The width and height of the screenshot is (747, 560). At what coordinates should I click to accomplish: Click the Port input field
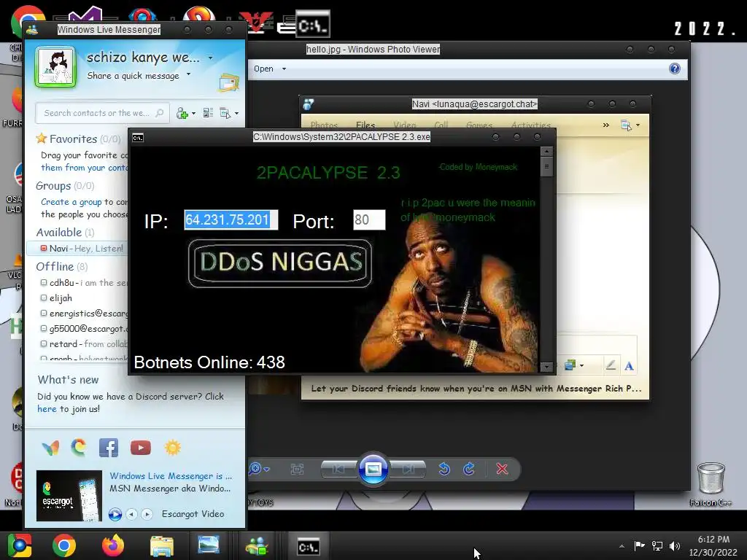tap(369, 219)
